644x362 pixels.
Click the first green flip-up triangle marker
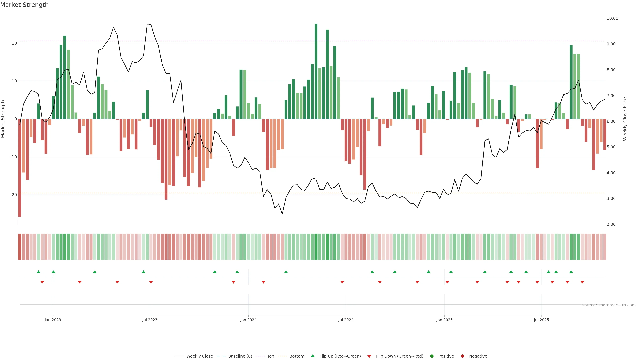point(39,272)
